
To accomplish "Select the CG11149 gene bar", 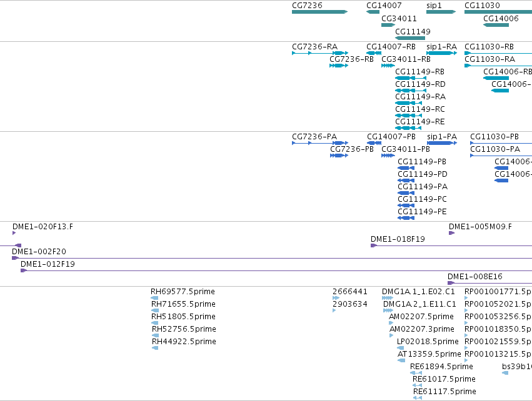I will [410, 38].
